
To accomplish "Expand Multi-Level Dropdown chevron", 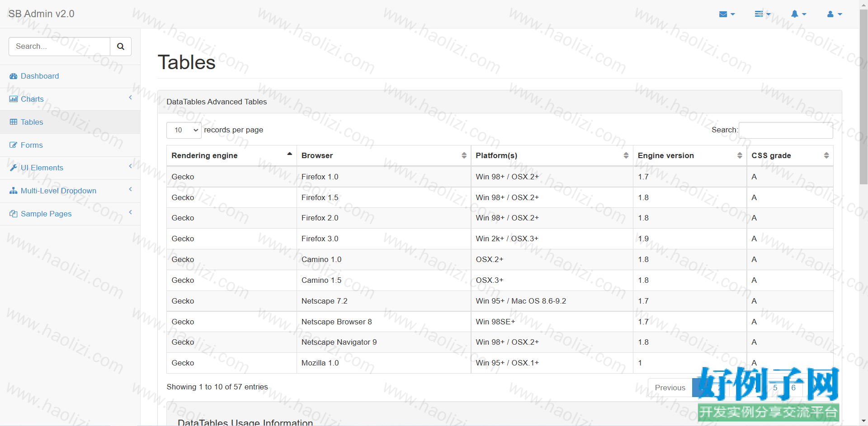I will [x=130, y=189].
